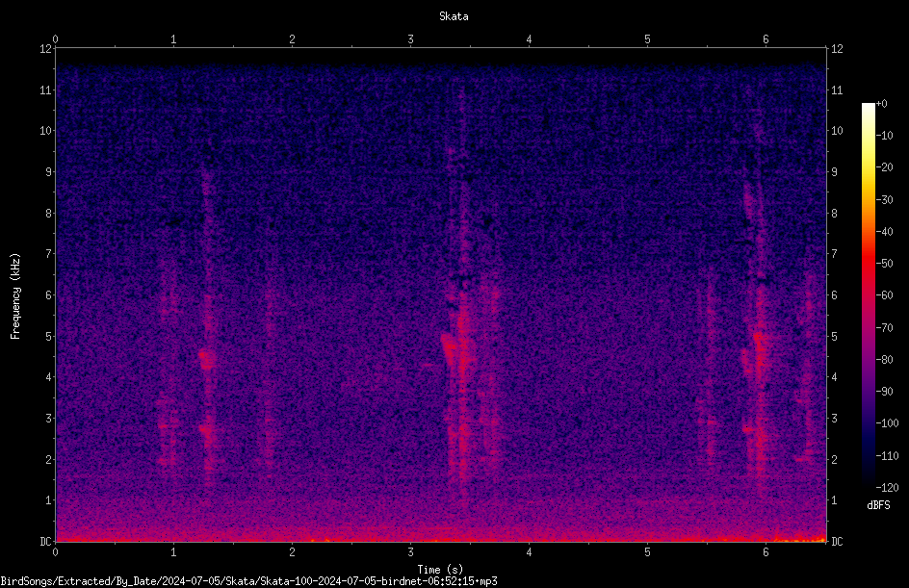The width and height of the screenshot is (909, 588).
Task: Click '2' on the left frequency axis
Action: point(49,459)
